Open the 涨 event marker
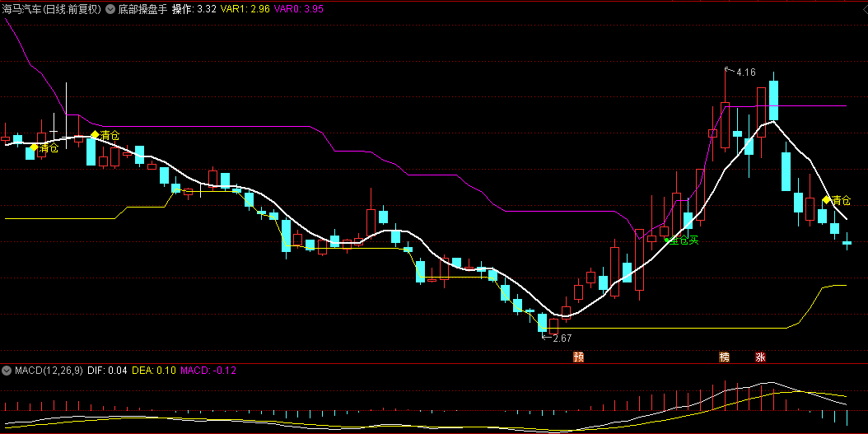Image resolution: width=868 pixels, height=434 pixels. [x=761, y=357]
